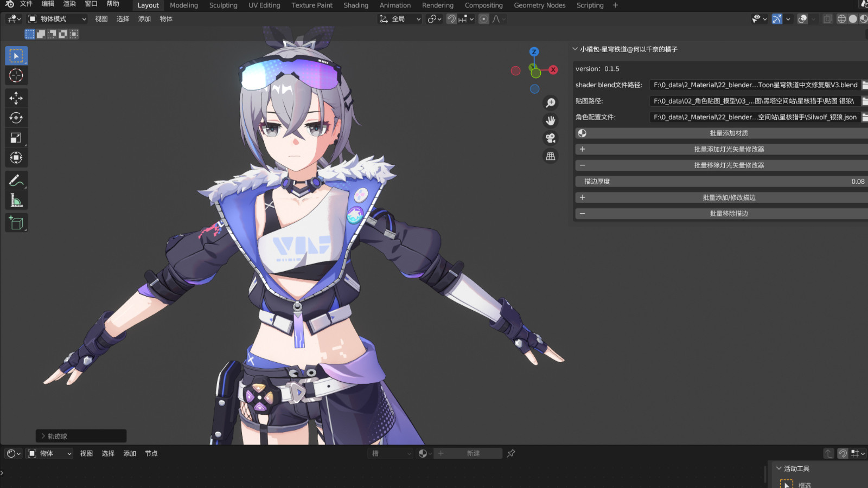
Task: Select the Annotate pencil tool
Action: (x=16, y=181)
